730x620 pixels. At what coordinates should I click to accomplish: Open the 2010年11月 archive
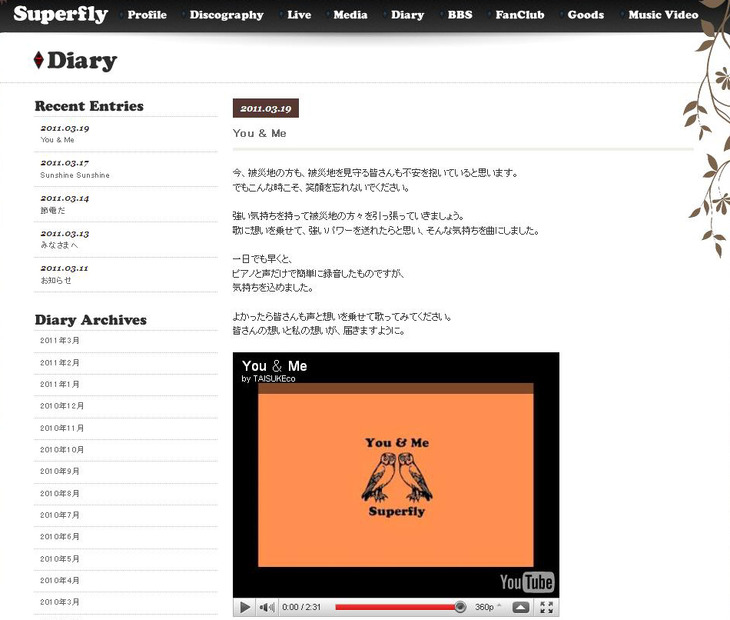coord(62,428)
